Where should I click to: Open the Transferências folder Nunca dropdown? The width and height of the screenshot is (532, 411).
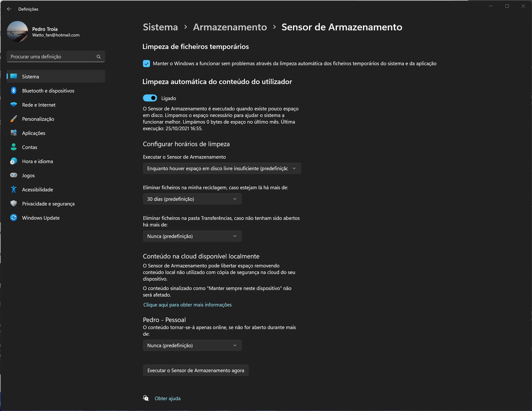point(192,236)
